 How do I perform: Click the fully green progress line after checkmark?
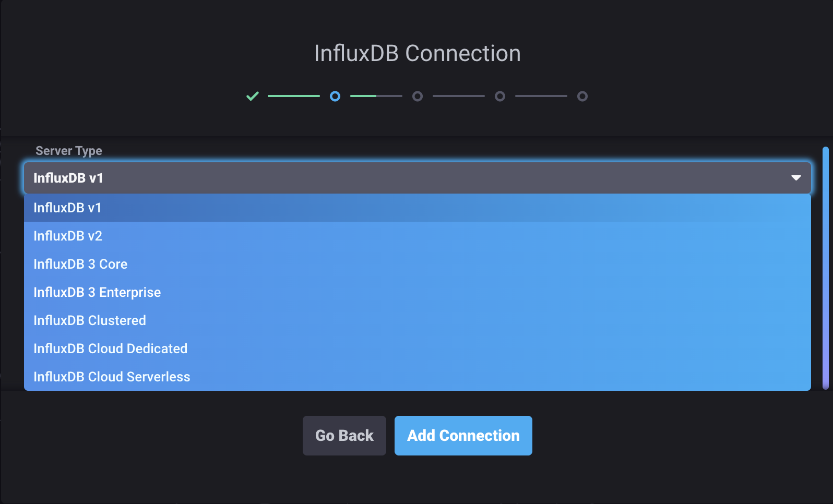click(x=294, y=96)
